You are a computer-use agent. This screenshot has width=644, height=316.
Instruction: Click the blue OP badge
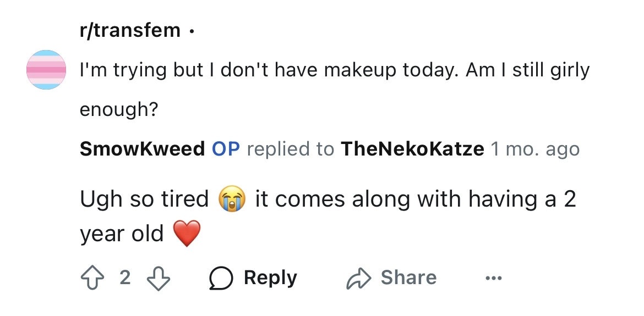click(x=226, y=148)
